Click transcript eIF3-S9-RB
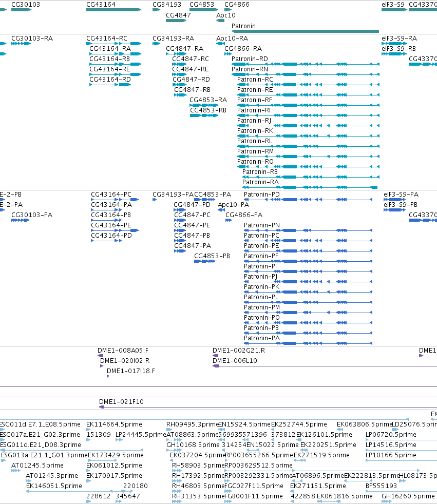This screenshot has height=504, width=437. click(398, 49)
